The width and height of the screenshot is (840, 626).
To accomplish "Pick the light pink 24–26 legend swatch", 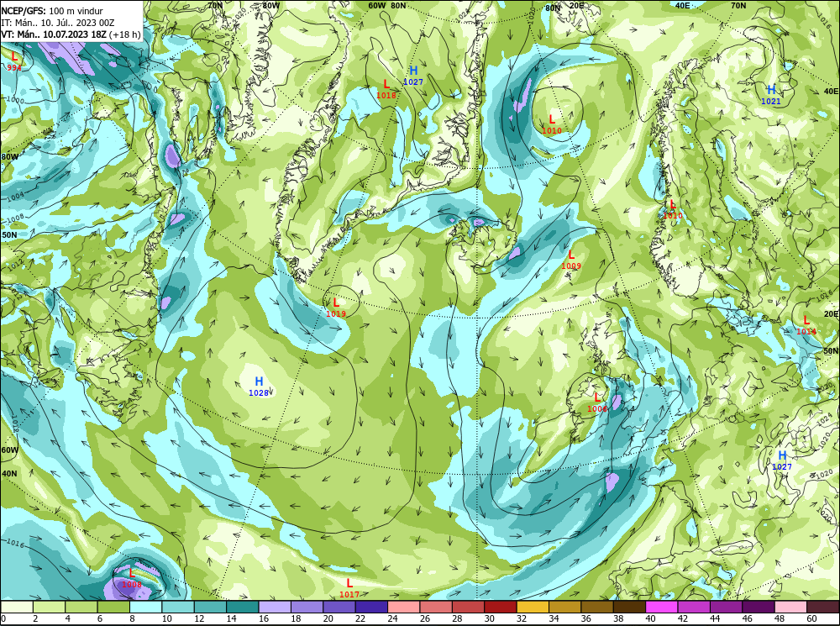I will [x=404, y=607].
